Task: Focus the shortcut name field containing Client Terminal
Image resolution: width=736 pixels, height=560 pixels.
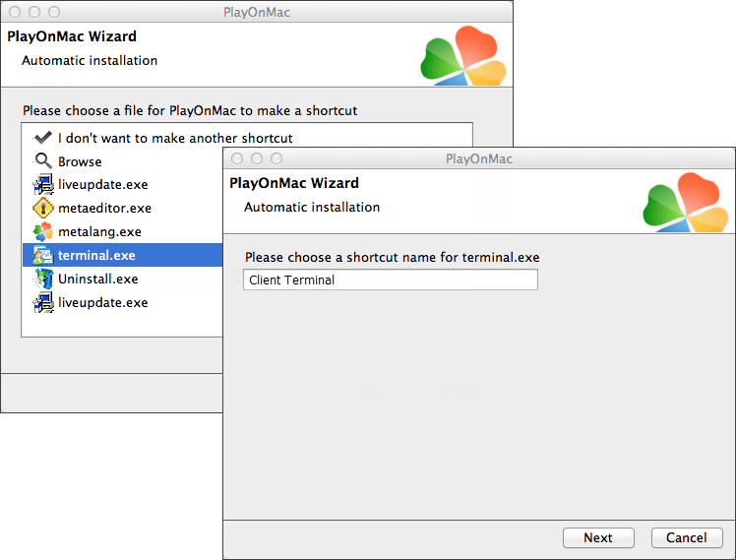Action: [391, 280]
